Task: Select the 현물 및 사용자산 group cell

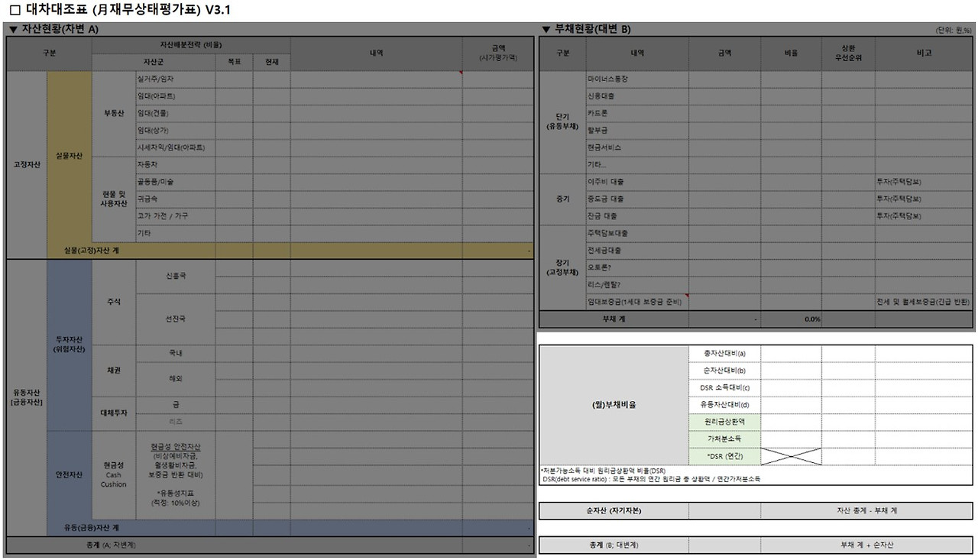Action: point(114,199)
